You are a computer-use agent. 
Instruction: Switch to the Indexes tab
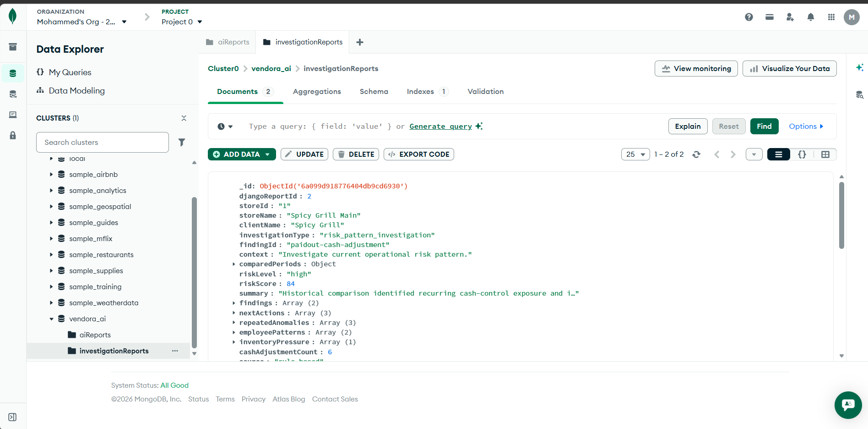point(427,92)
